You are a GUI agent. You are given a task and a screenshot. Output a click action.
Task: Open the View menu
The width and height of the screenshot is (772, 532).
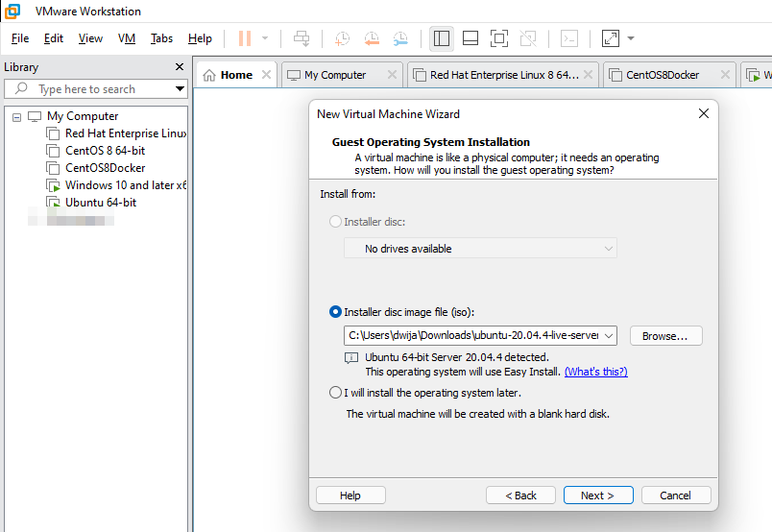[x=90, y=38]
